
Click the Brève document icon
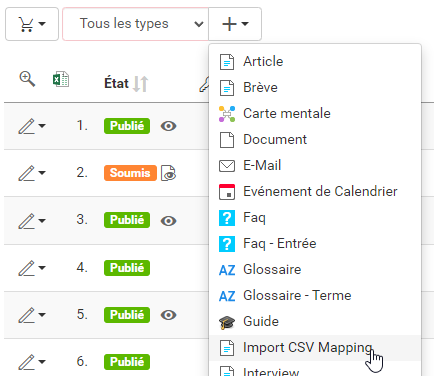pos(227,88)
